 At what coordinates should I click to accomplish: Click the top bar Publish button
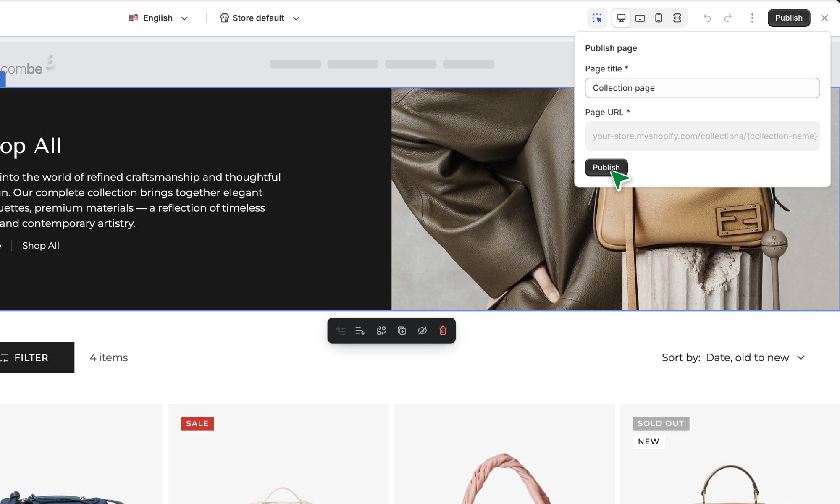[788, 18]
